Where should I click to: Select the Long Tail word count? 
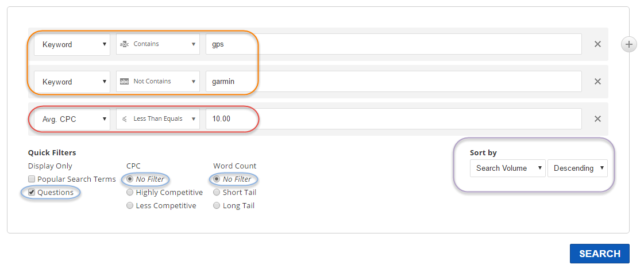[217, 206]
